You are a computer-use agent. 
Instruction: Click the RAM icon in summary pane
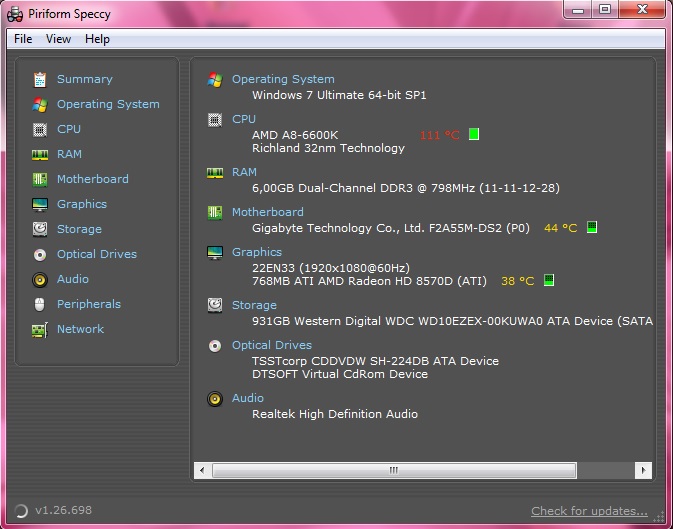pyautogui.click(x=215, y=173)
